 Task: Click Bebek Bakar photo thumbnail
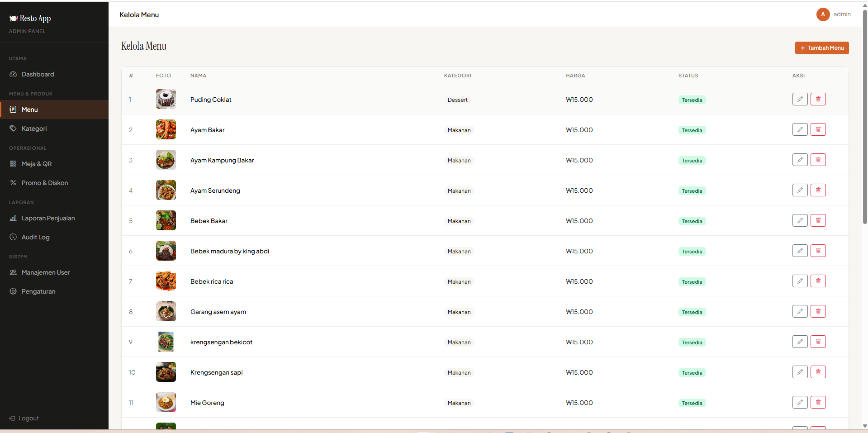click(166, 220)
